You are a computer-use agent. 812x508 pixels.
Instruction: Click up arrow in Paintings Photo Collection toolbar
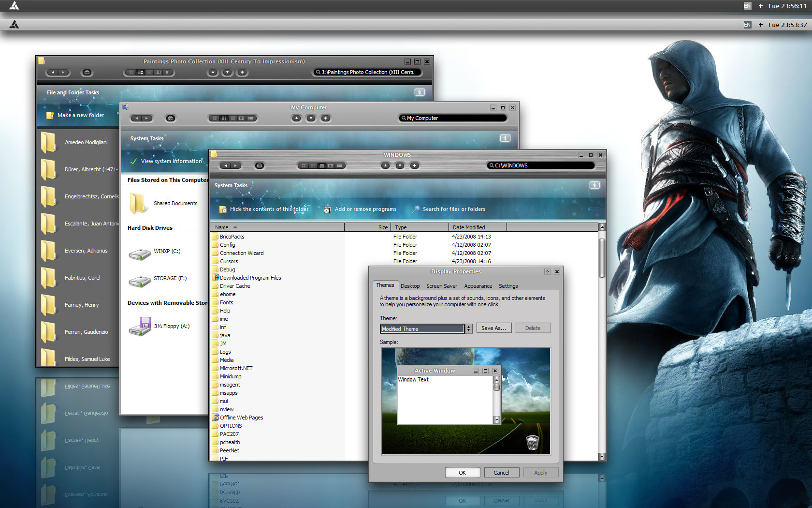click(213, 73)
